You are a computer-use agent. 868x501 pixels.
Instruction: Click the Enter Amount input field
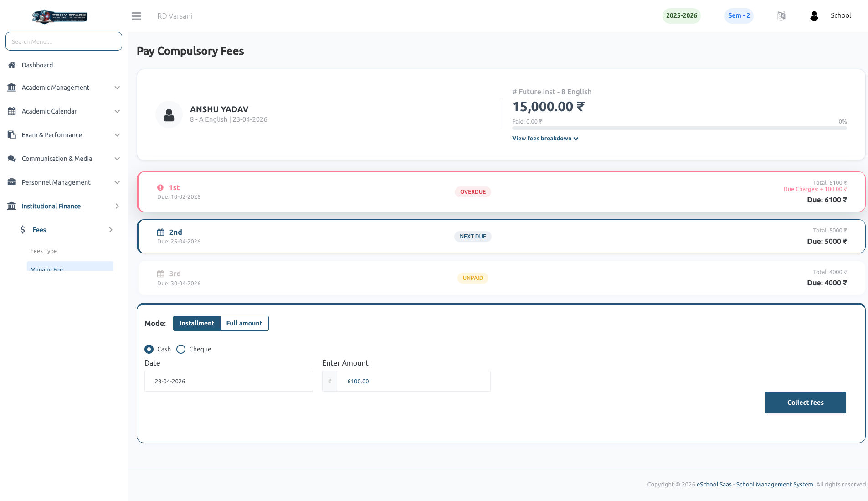click(x=413, y=381)
